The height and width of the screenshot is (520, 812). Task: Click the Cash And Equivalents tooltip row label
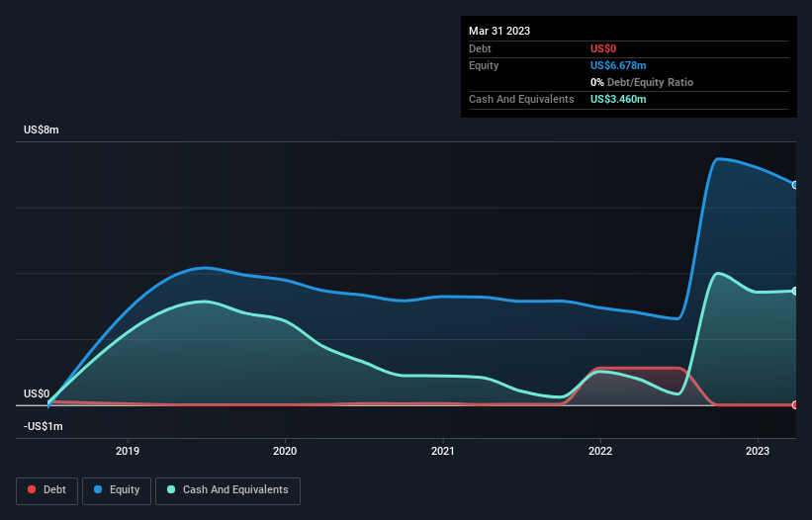[x=521, y=99]
